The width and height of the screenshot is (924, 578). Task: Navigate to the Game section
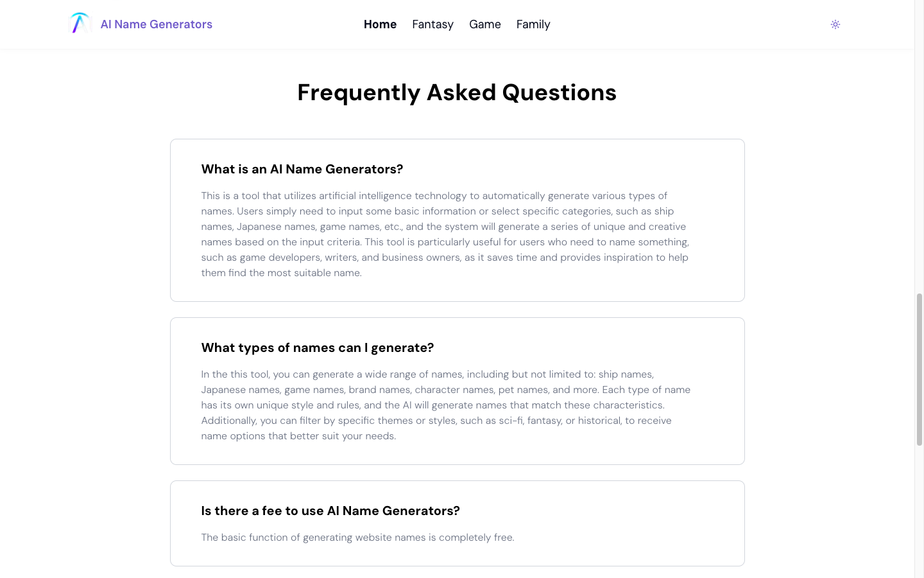484,24
